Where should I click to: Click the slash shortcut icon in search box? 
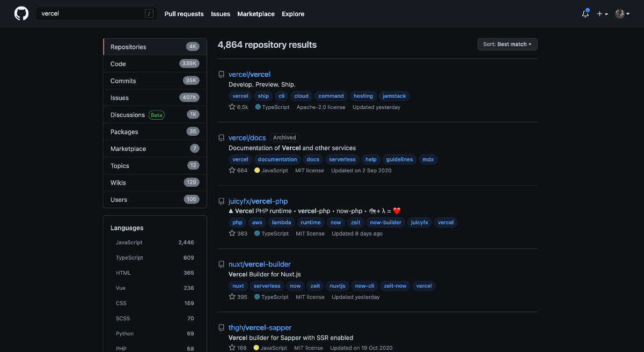pos(149,14)
